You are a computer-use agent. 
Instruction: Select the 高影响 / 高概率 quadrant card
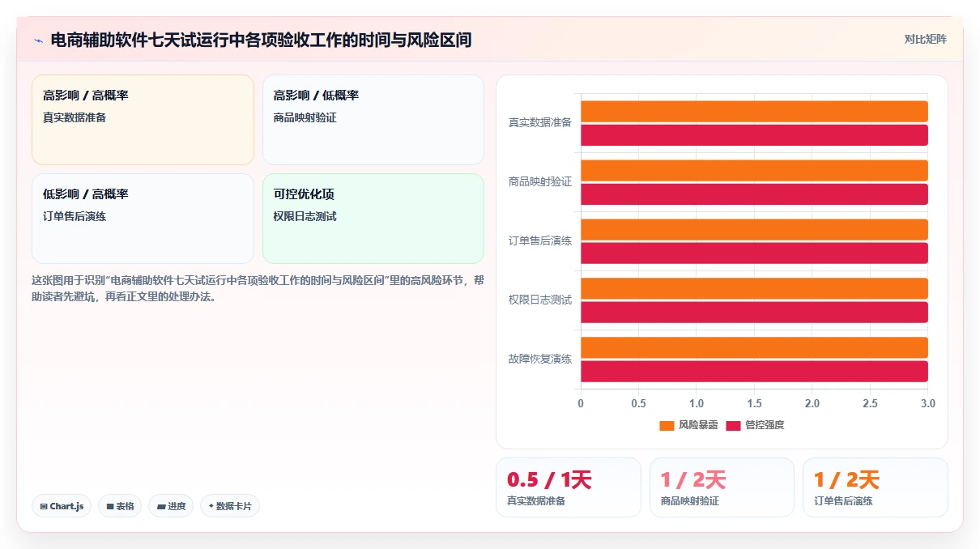[143, 120]
